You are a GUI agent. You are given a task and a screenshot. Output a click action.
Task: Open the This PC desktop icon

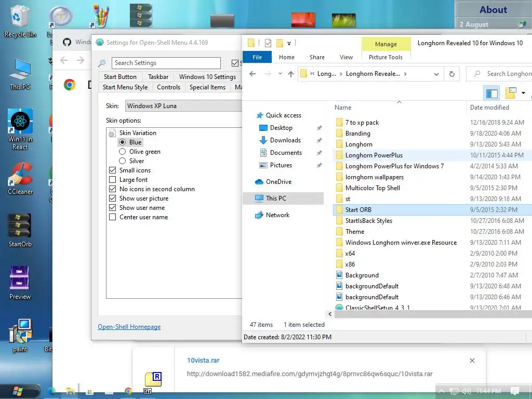20,74
